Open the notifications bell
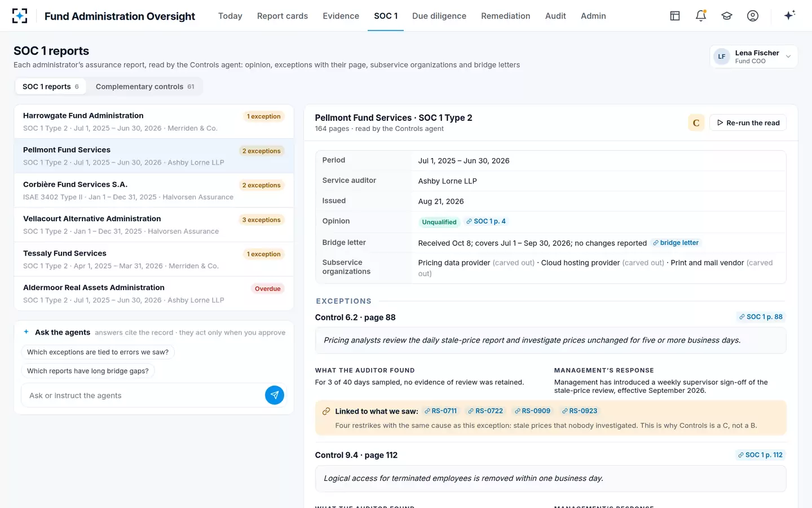 [701, 16]
